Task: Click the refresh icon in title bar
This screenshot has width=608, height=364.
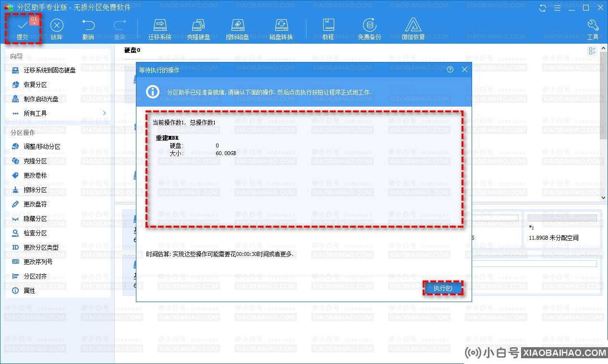Action: click(543, 8)
